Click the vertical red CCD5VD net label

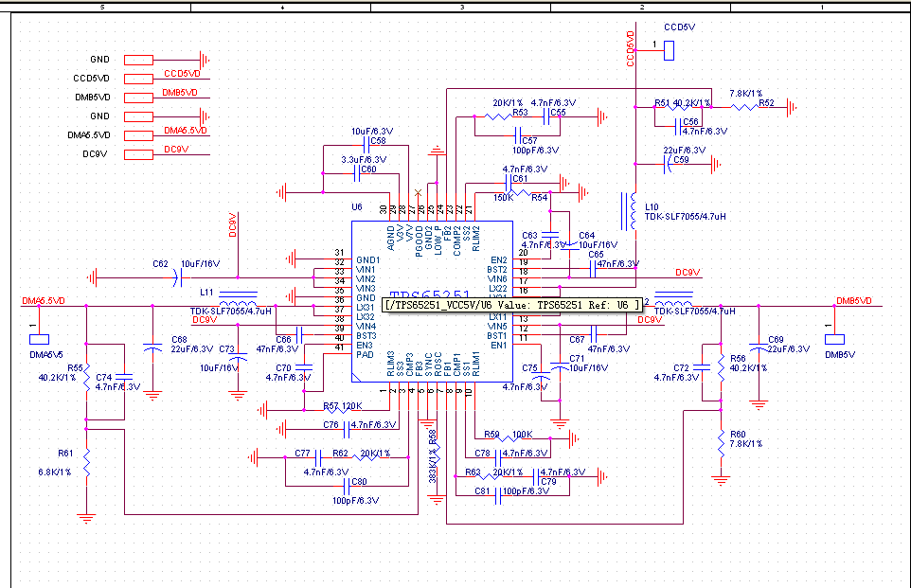pos(631,49)
